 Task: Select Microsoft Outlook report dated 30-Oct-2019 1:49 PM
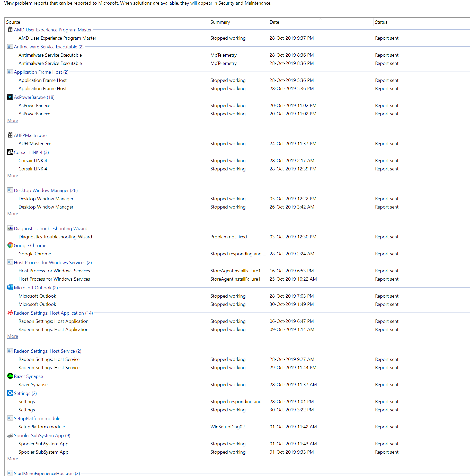pyautogui.click(x=208, y=304)
